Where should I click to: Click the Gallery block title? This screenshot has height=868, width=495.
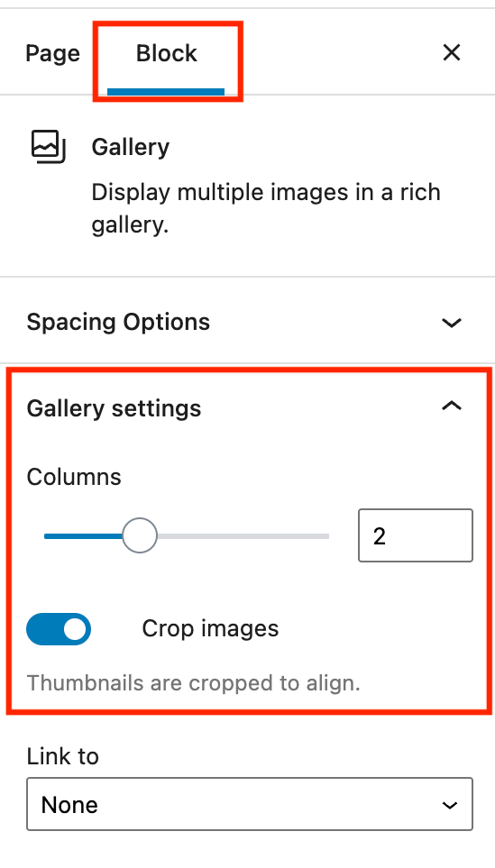pos(131,147)
